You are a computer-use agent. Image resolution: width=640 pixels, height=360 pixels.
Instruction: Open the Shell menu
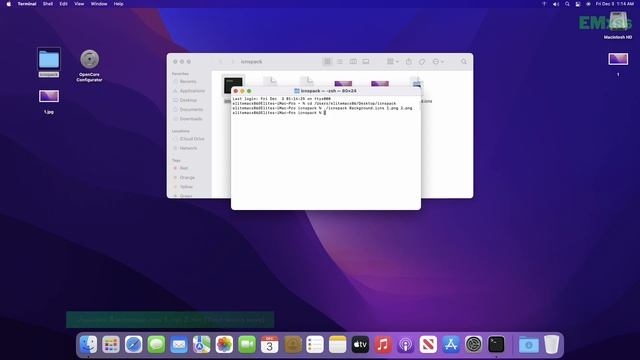(48, 4)
